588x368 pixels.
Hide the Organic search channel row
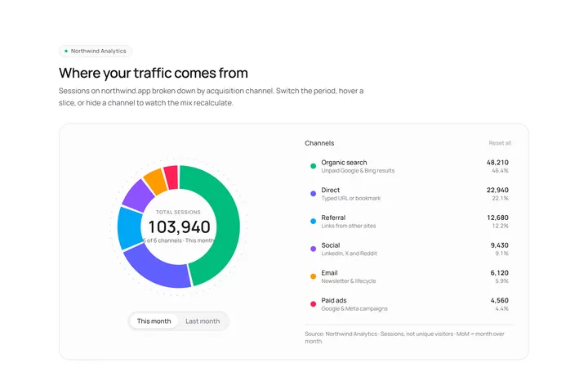[x=409, y=166]
